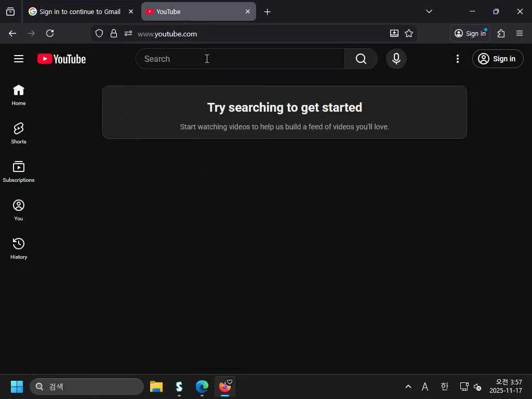
Task: Click the muted volume tray icon
Action: pyautogui.click(x=477, y=387)
